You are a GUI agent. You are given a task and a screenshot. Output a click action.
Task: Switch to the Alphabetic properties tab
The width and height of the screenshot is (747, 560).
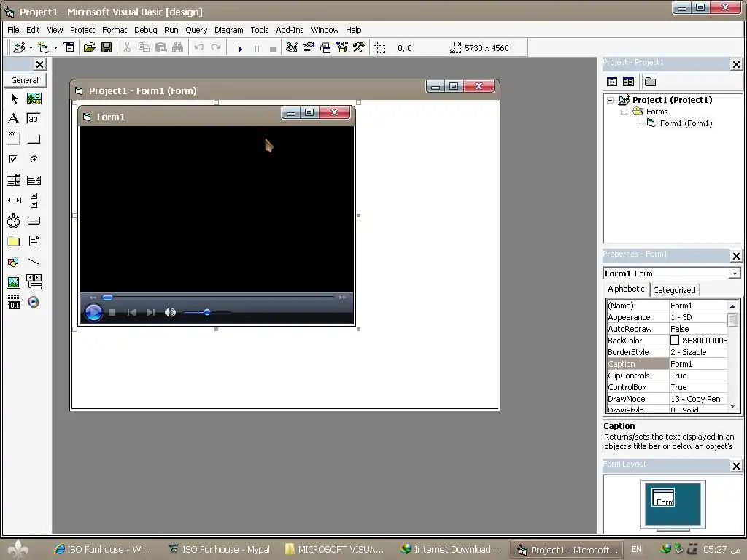(x=626, y=289)
